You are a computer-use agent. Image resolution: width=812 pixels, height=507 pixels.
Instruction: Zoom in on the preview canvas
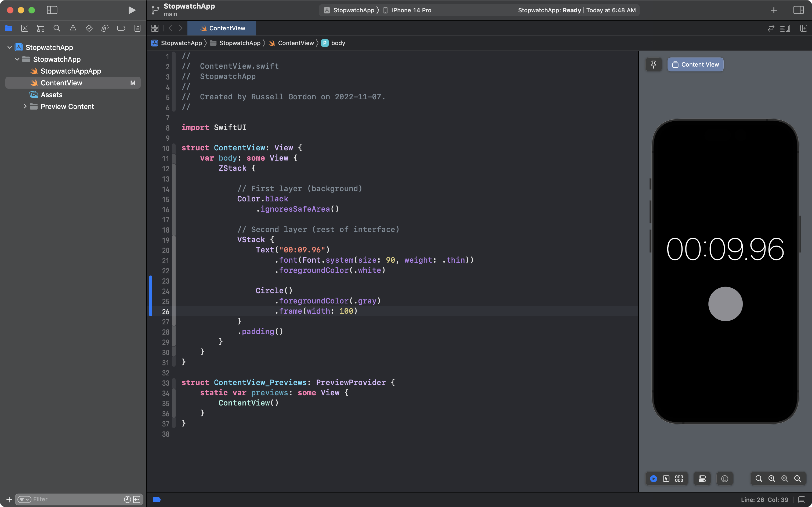pyautogui.click(x=797, y=479)
